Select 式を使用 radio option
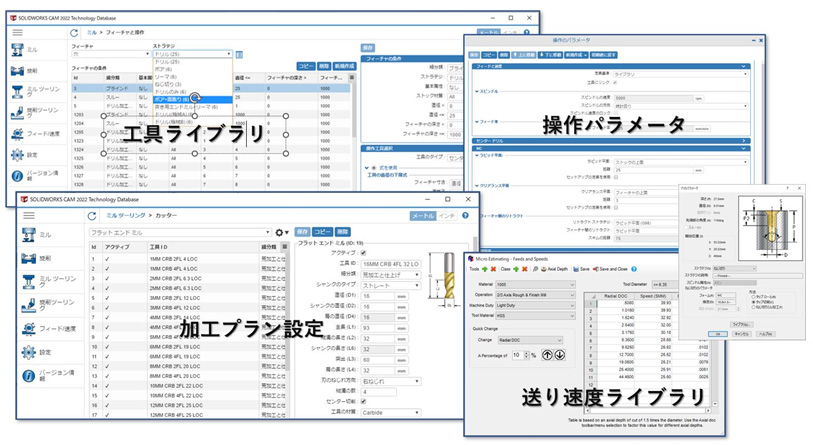This screenshot has width=813, height=445. click(x=374, y=168)
